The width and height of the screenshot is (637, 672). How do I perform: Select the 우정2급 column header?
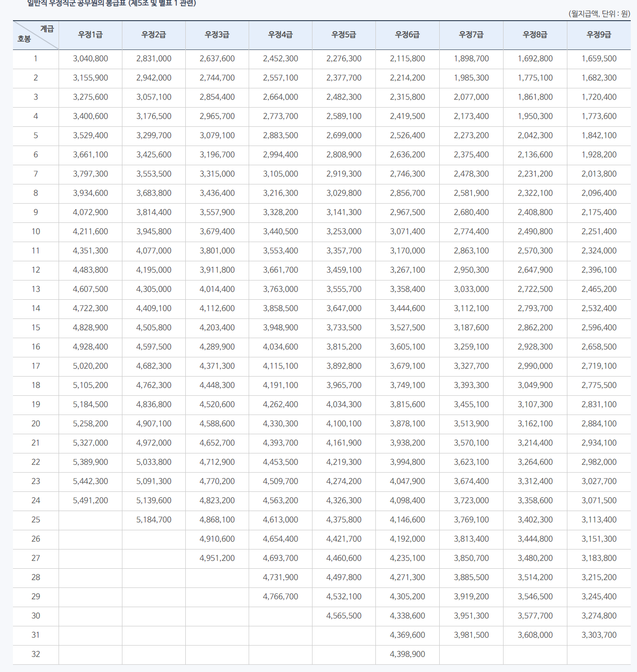click(x=154, y=35)
